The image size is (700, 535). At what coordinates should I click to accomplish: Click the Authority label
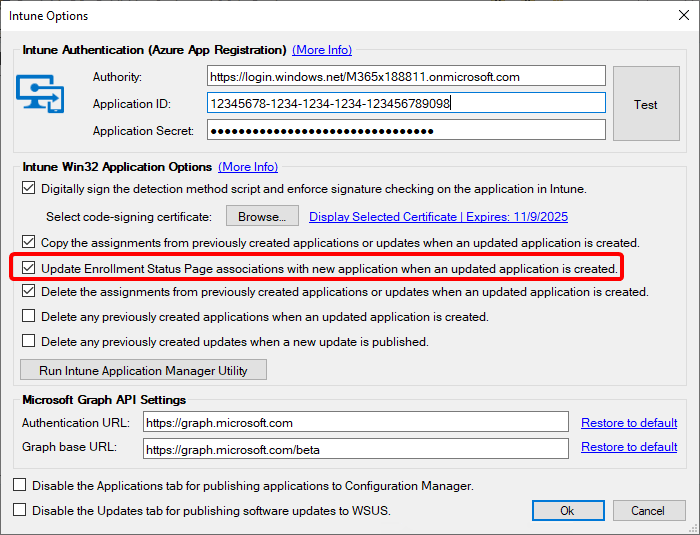pos(117,77)
